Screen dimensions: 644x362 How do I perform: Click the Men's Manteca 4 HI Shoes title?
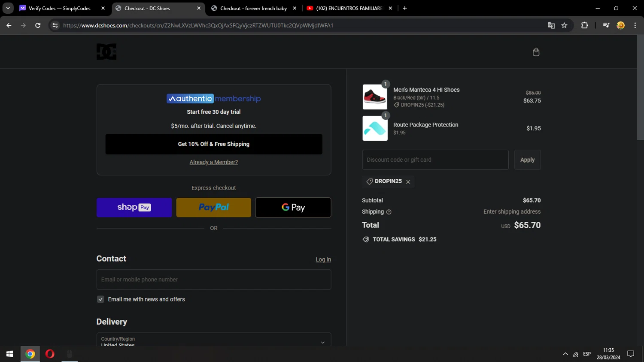click(426, 90)
